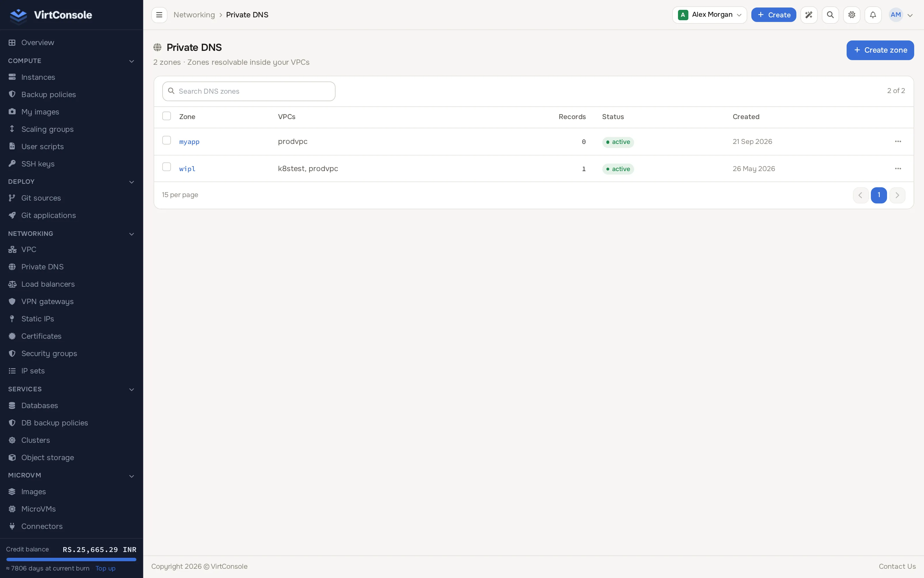Open the Alex Morgan account dropdown

tap(709, 15)
